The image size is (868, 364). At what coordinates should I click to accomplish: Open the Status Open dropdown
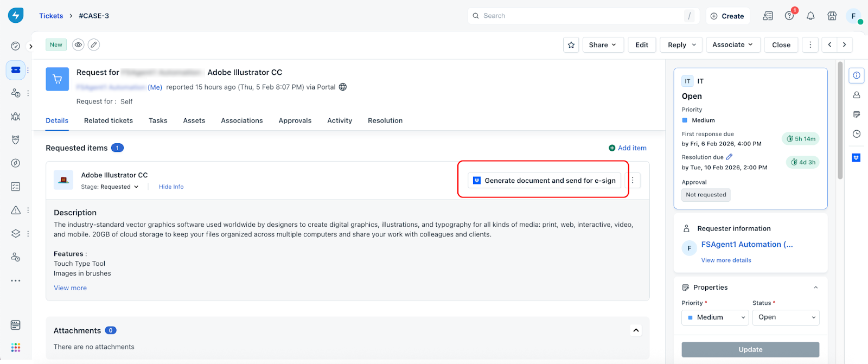[x=786, y=317]
